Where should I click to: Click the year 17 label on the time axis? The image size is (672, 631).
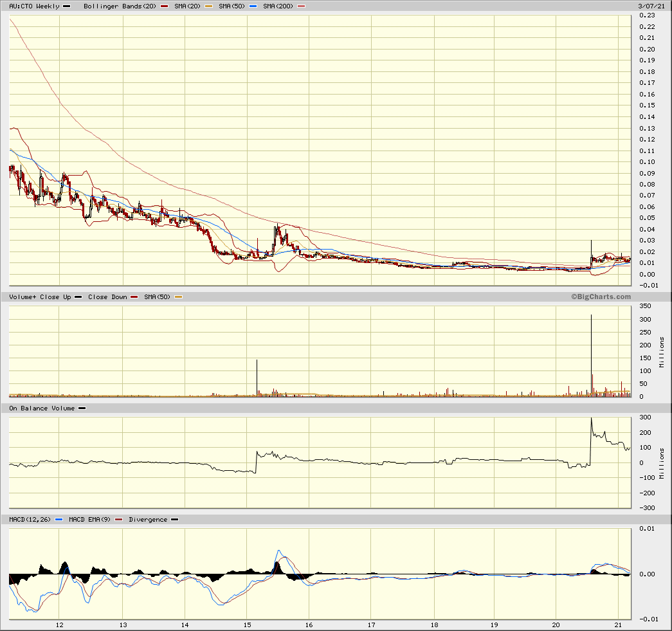pos(371,625)
